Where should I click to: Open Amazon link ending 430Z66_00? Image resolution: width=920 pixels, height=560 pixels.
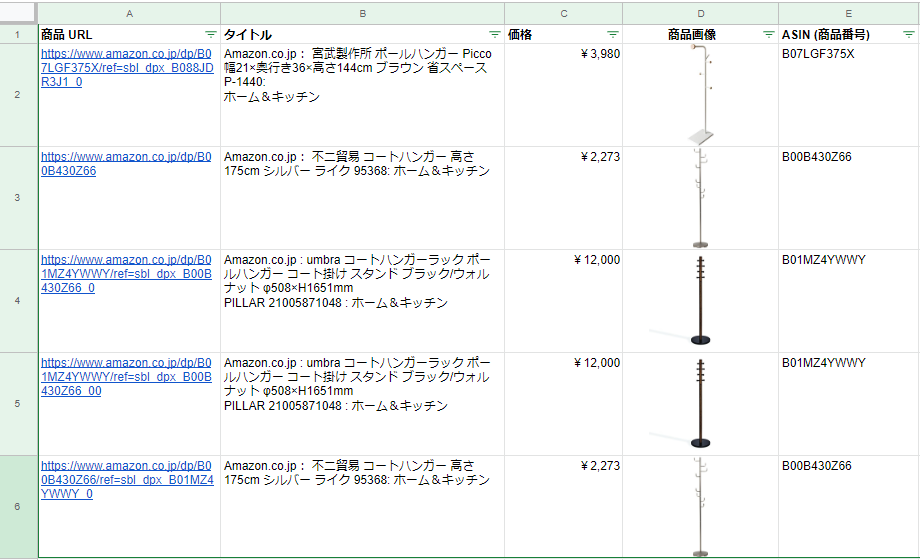click(x=126, y=377)
